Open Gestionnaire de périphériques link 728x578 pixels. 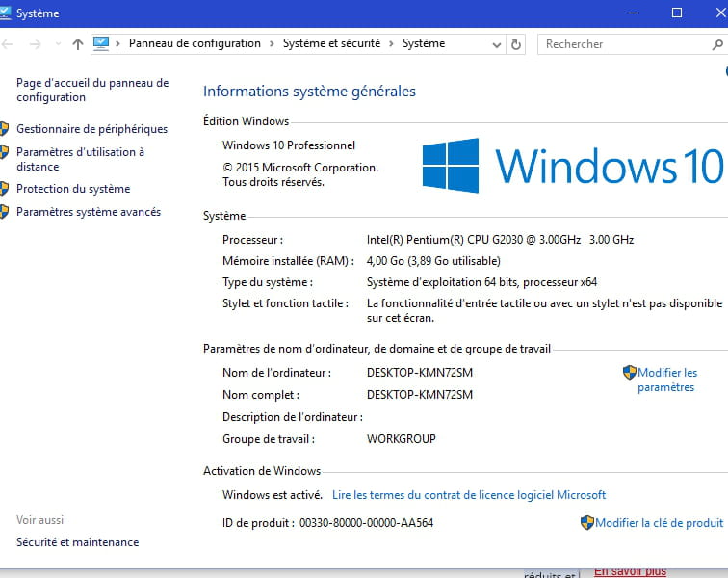click(91, 129)
